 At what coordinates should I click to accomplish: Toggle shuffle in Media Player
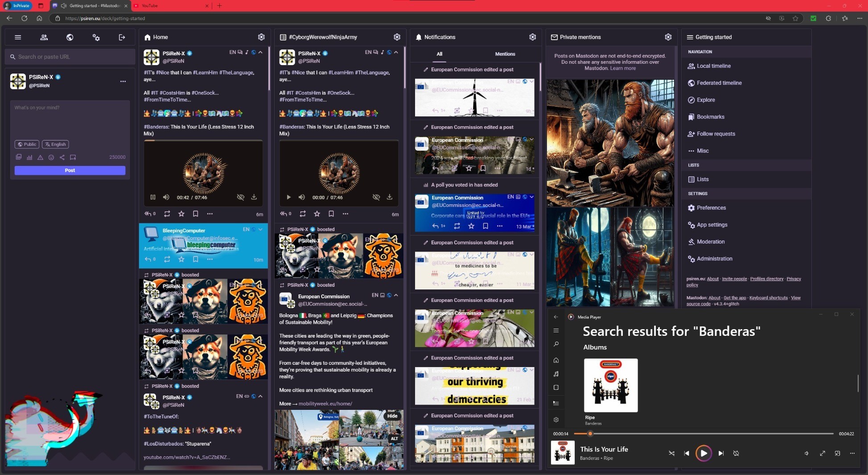click(671, 453)
